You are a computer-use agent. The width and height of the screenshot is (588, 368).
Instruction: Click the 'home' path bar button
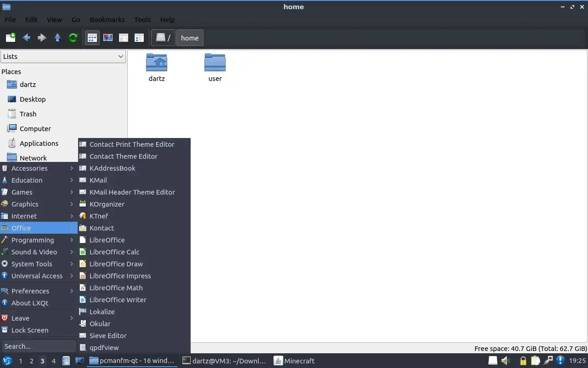click(x=190, y=38)
